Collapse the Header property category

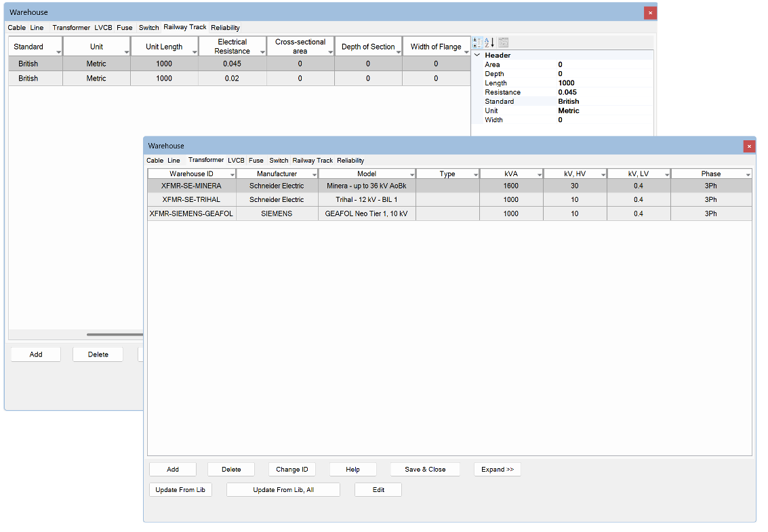[477, 56]
